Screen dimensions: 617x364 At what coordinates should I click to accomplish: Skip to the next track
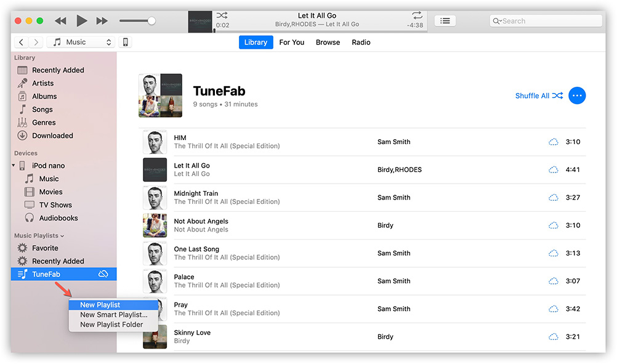coord(102,21)
